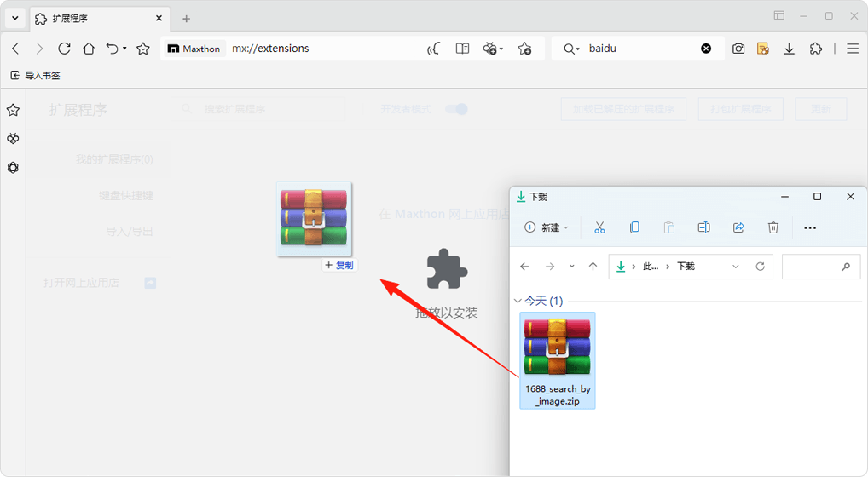Screen dimensions: 868x477
Task: Click the Rename icon in Explorer toolbar
Action: click(703, 227)
